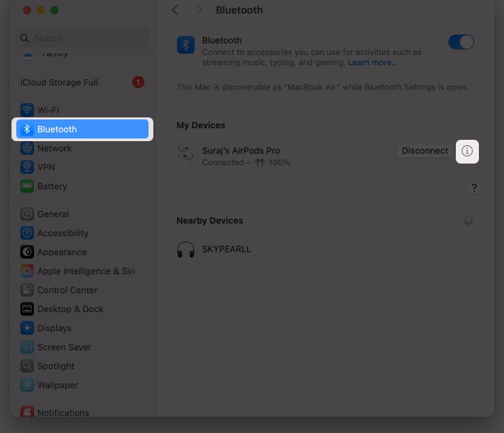Turn off the Bluetooth toggle switch
Viewport: 504px width, 433px height.
coord(461,42)
